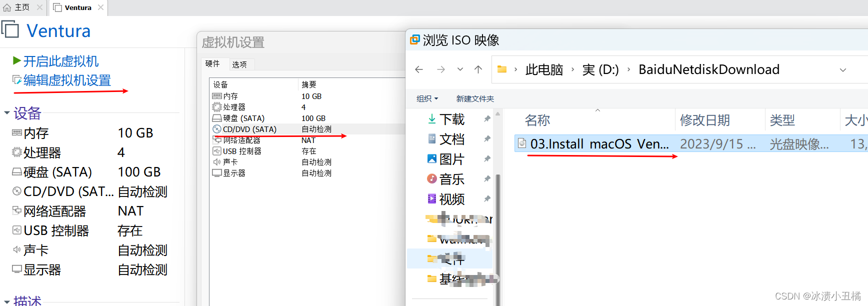Screen dimensions: 868x306
Task: Click 开启此虚拟机 link
Action: (x=61, y=61)
